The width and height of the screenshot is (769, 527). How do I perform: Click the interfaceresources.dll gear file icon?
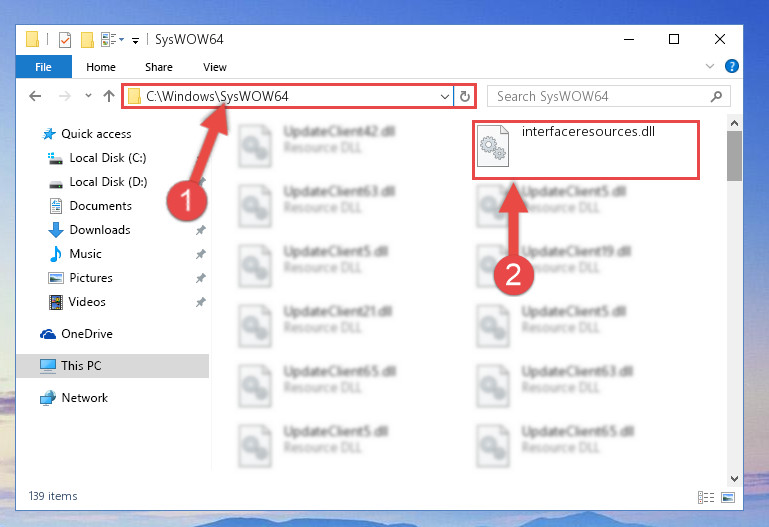tap(493, 146)
